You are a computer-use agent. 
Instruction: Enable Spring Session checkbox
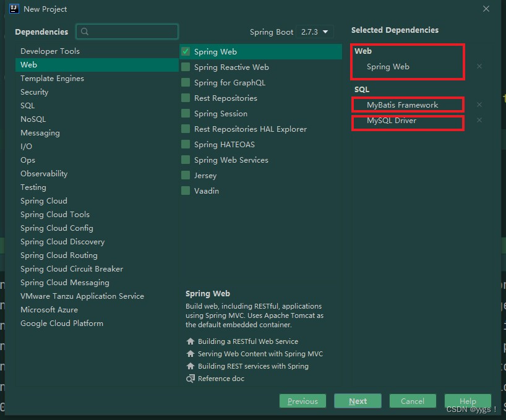click(x=186, y=114)
